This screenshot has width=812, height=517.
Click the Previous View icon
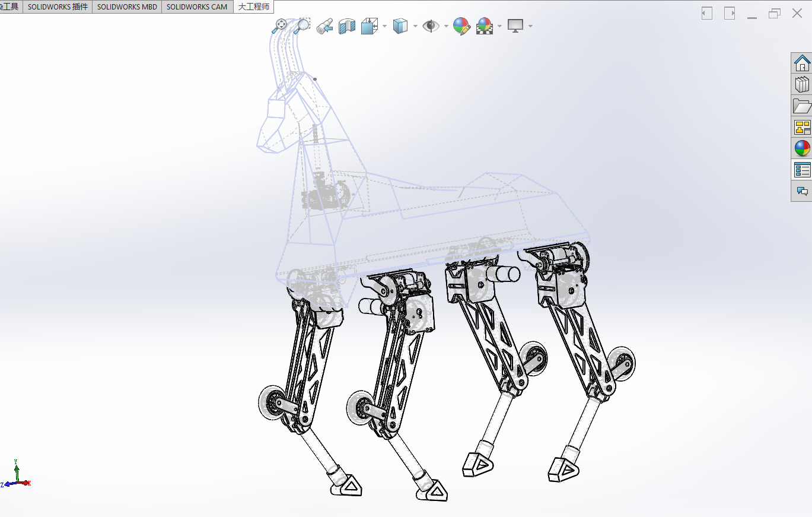click(324, 26)
